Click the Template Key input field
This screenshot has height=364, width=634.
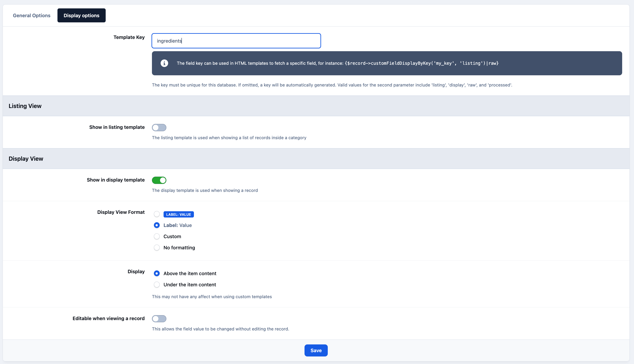click(x=236, y=41)
